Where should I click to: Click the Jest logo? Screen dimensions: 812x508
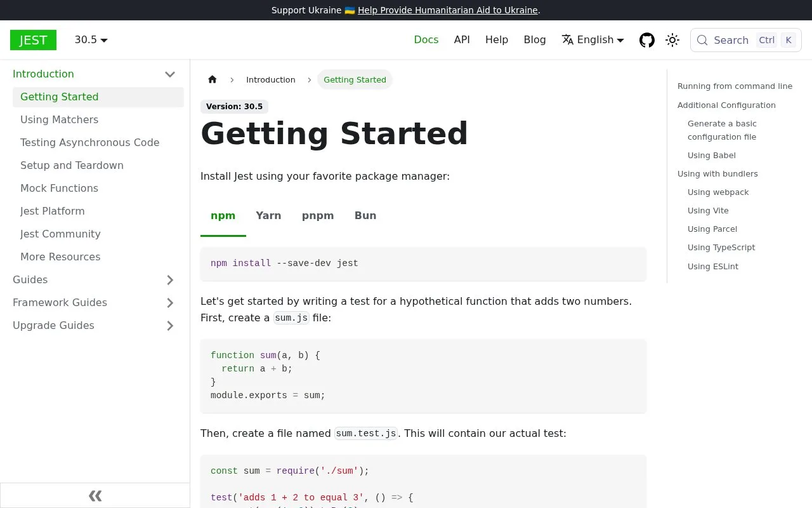pos(33,40)
